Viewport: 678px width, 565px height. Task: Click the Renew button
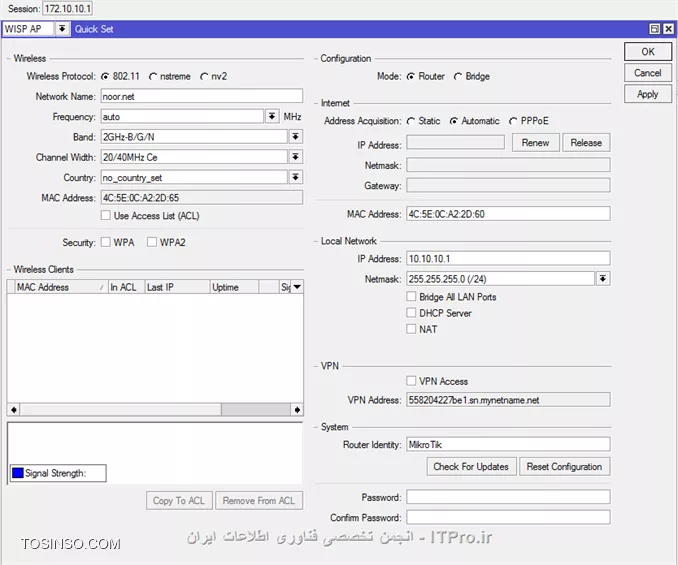535,143
